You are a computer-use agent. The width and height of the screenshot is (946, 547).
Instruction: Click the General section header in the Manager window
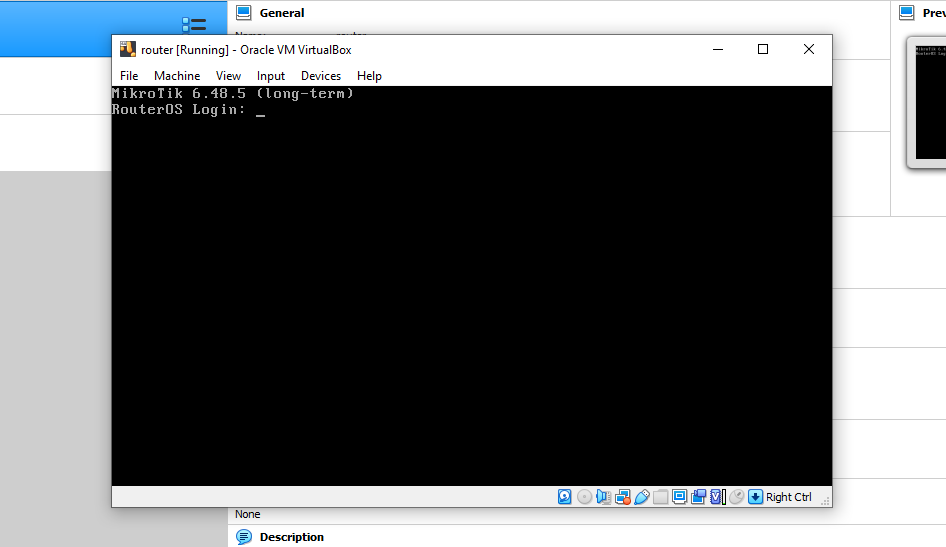pos(282,13)
